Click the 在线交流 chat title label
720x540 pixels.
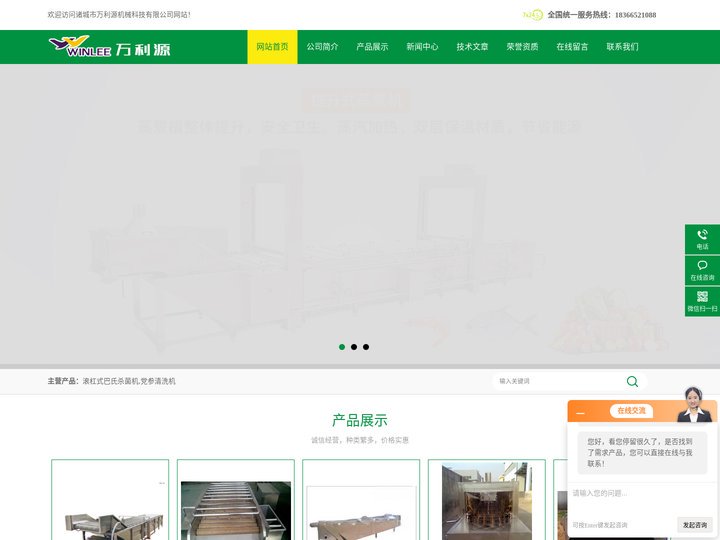pos(631,411)
